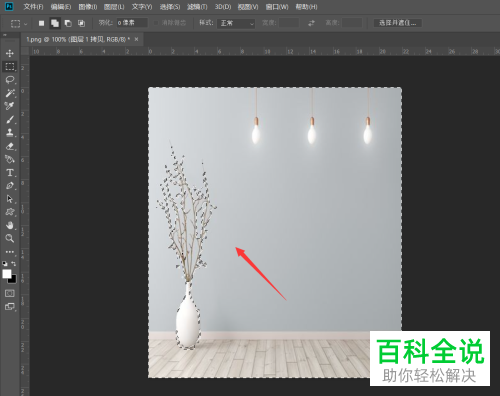
Task: Click the 选择并遮住 Select and Mask button
Action: tap(398, 23)
